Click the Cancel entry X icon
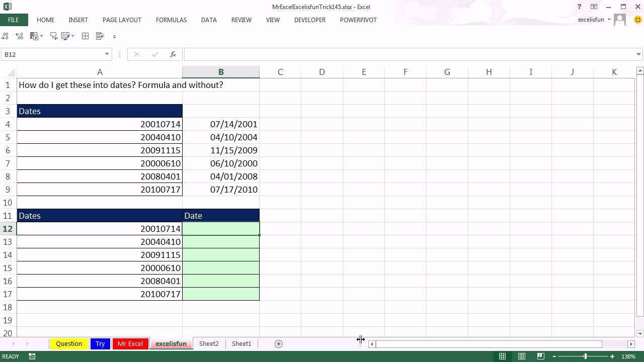644x362 pixels. (x=137, y=54)
